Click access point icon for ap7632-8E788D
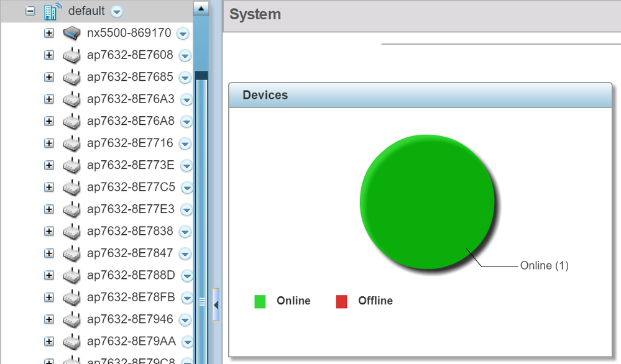 71,276
